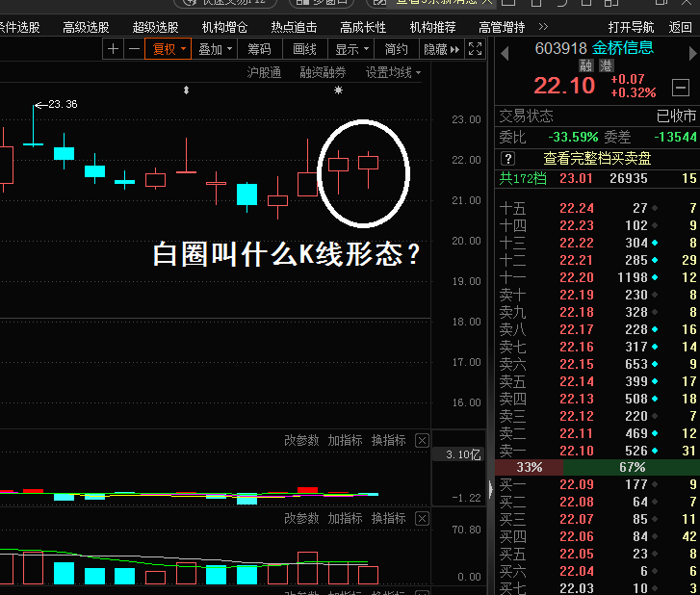
Task: Select the 买四 price 22.06 row
Action: 597,536
